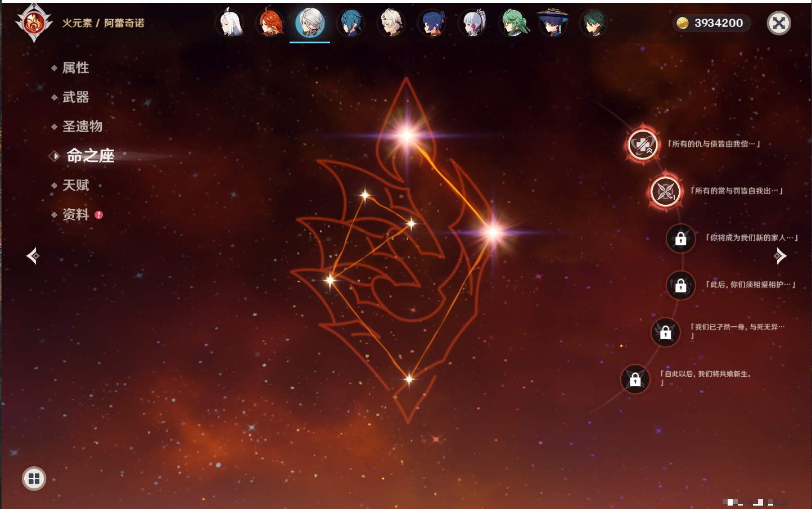Select the dark green-haired character portrait
The height and width of the screenshot is (509, 812).
(593, 23)
